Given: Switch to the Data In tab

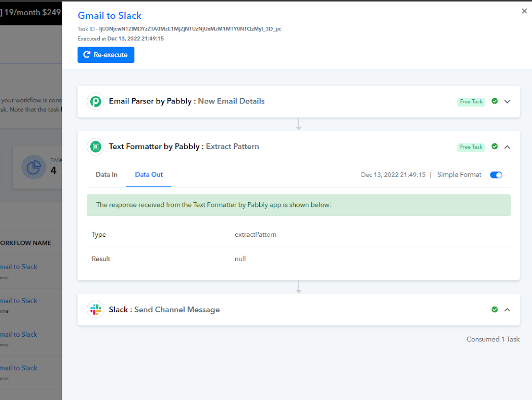Looking at the screenshot, I should 107,175.
